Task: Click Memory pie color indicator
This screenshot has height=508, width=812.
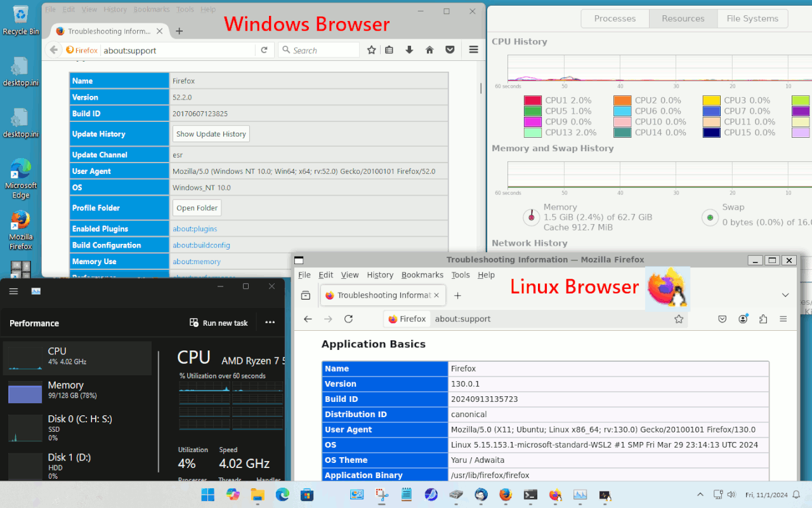Action: (x=530, y=218)
